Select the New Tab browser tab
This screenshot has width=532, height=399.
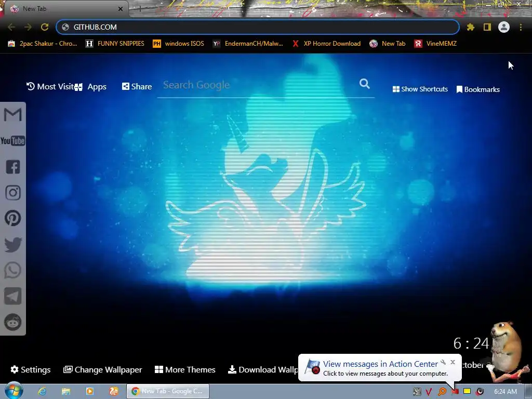(x=64, y=9)
